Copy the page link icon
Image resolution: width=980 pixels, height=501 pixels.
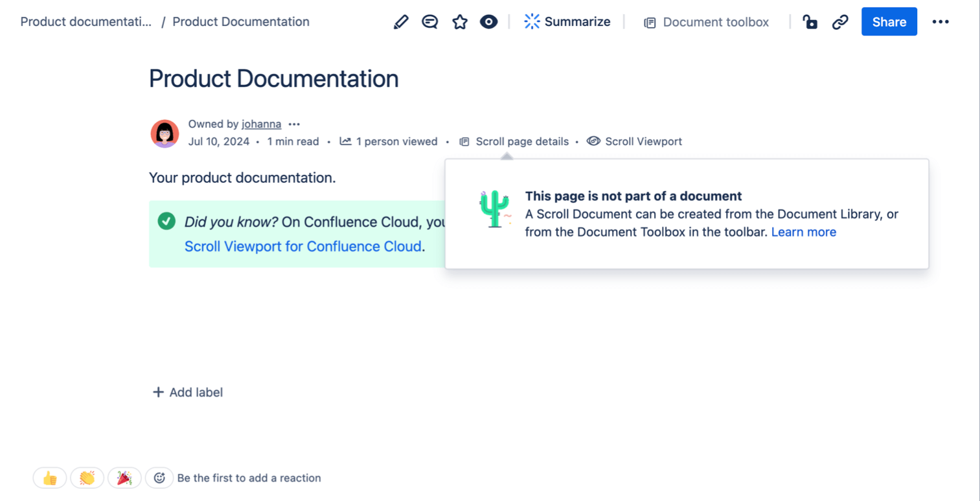840,22
